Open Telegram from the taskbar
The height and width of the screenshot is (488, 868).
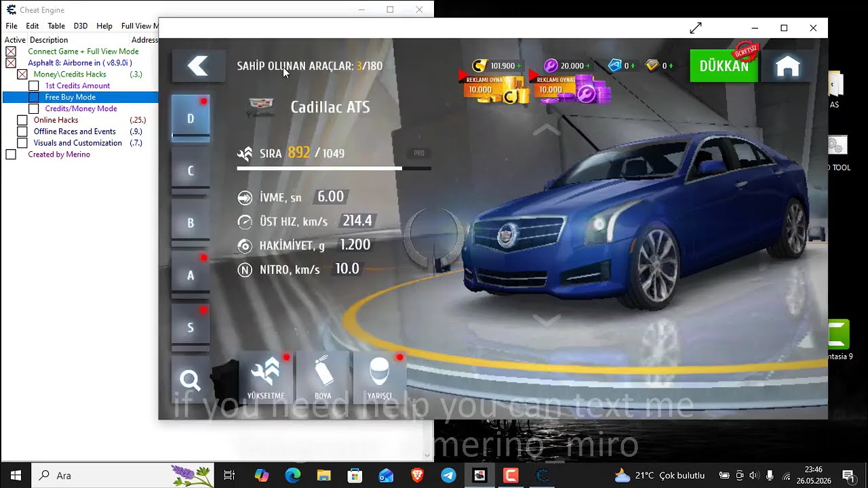click(x=448, y=475)
